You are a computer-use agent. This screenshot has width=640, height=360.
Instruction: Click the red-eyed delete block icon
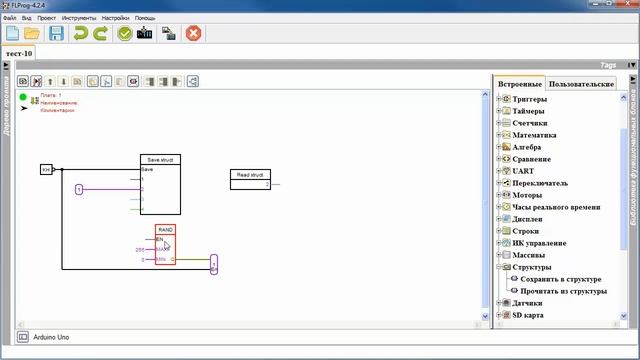coord(133,81)
